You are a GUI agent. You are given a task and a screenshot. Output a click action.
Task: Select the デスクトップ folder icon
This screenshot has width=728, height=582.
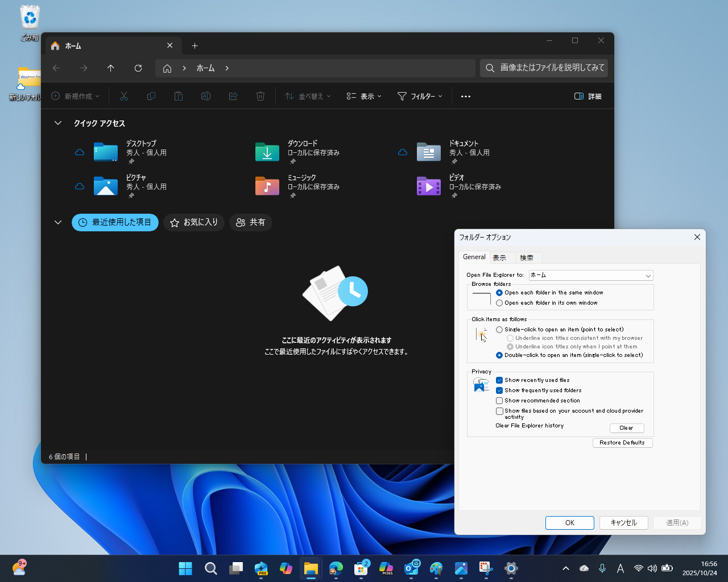[x=106, y=152]
